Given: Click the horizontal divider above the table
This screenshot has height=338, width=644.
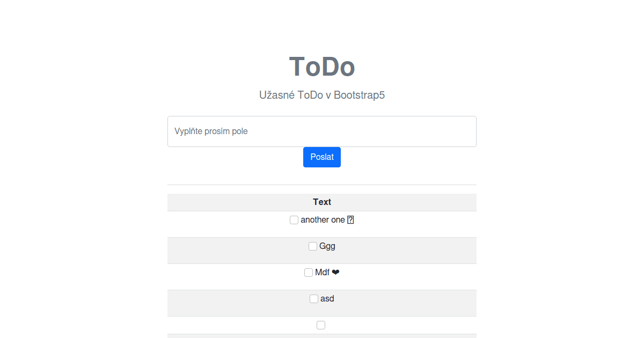Looking at the screenshot, I should (x=322, y=185).
